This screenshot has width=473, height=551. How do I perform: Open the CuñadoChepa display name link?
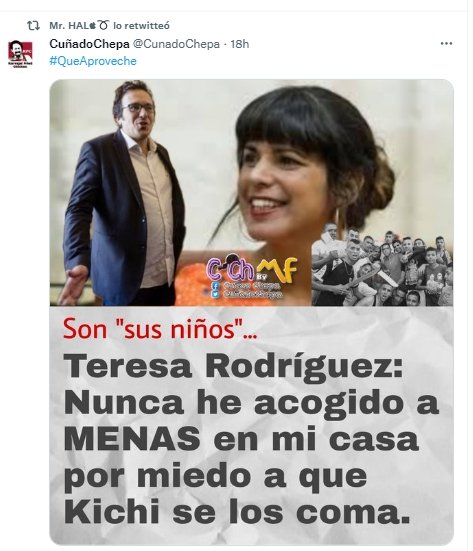point(89,44)
